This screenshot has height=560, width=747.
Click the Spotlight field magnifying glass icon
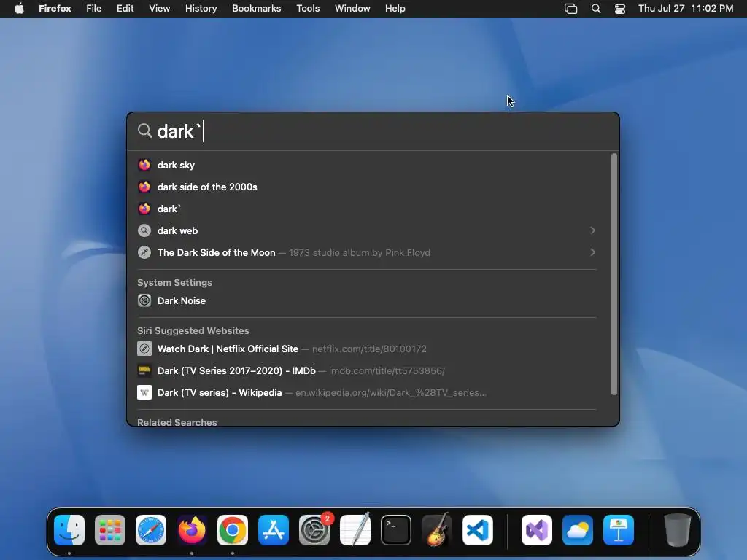144,131
